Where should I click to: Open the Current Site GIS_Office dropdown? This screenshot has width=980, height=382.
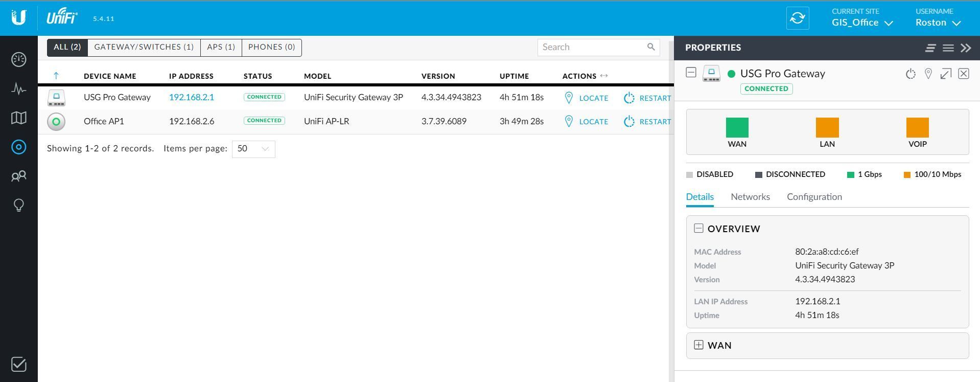pyautogui.click(x=862, y=23)
